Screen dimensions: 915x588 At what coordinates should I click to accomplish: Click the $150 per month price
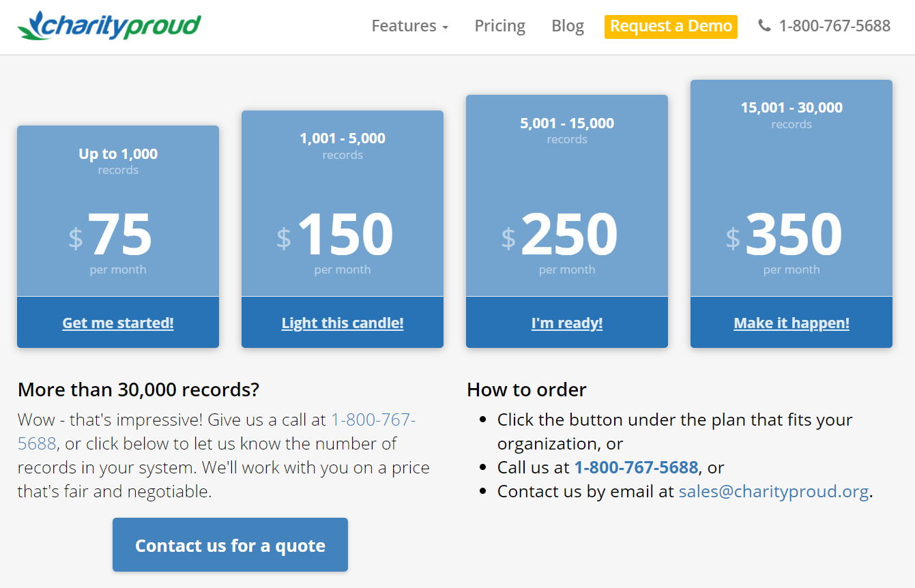click(x=344, y=235)
